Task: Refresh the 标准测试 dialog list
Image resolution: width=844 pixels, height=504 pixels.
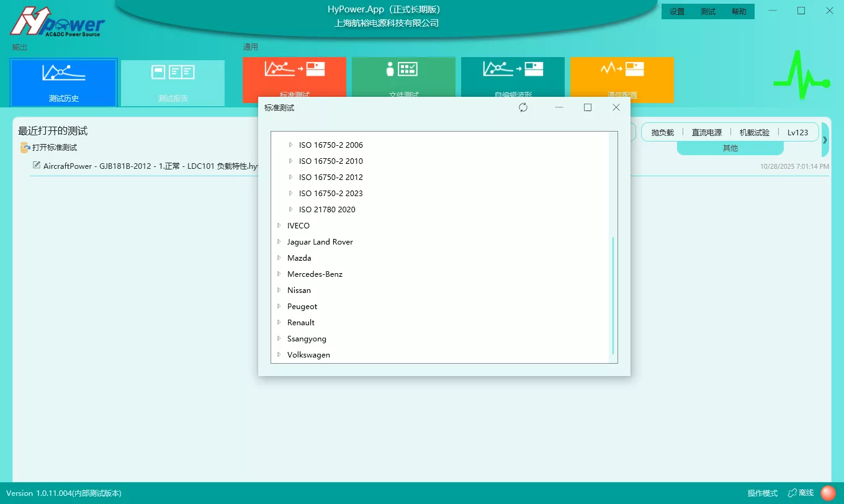Action: (523, 107)
